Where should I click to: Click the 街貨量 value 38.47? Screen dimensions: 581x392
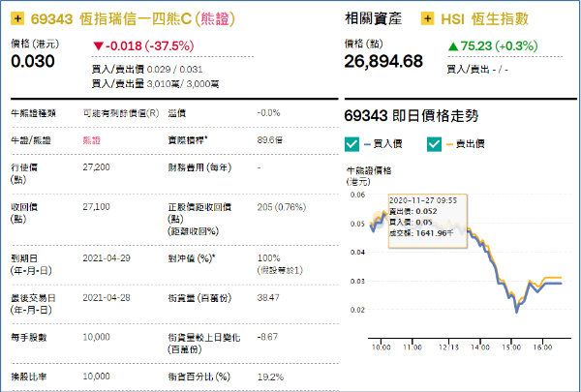pos(268,297)
